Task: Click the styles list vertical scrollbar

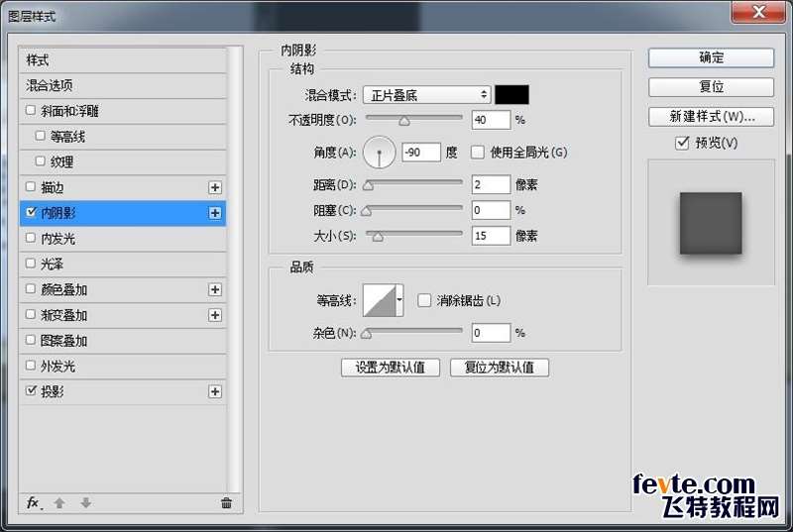Action: pos(234,269)
